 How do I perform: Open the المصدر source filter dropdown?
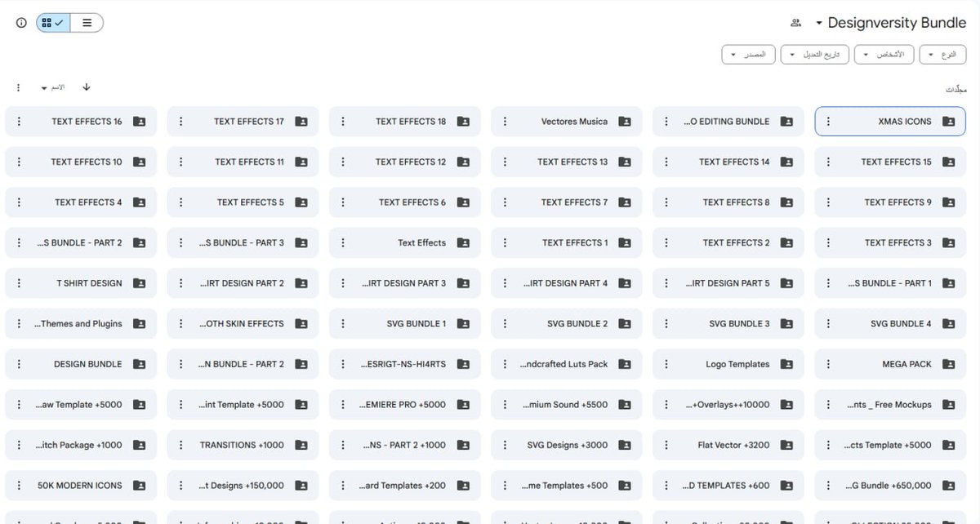point(748,55)
